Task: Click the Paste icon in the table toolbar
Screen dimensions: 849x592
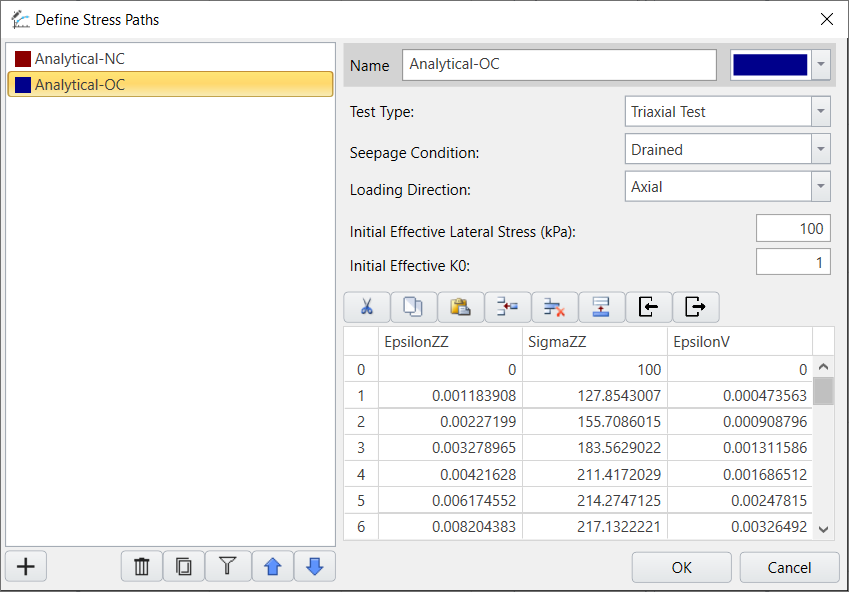Action: coord(460,307)
